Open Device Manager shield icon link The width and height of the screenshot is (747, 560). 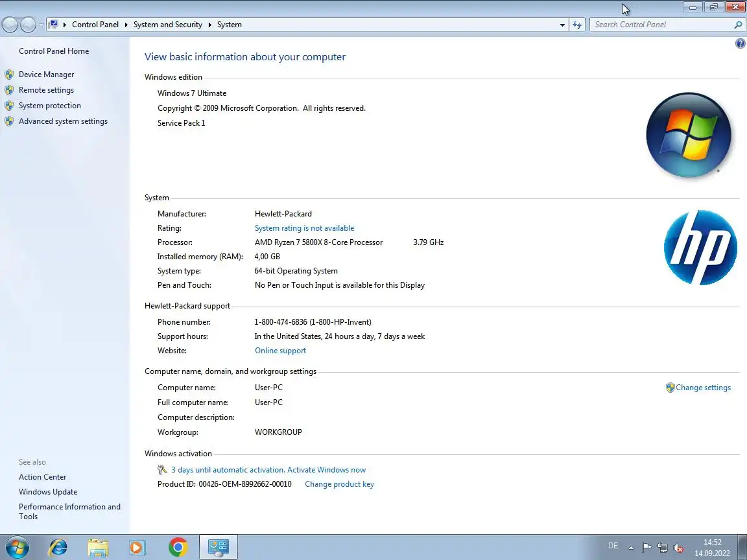coord(9,75)
